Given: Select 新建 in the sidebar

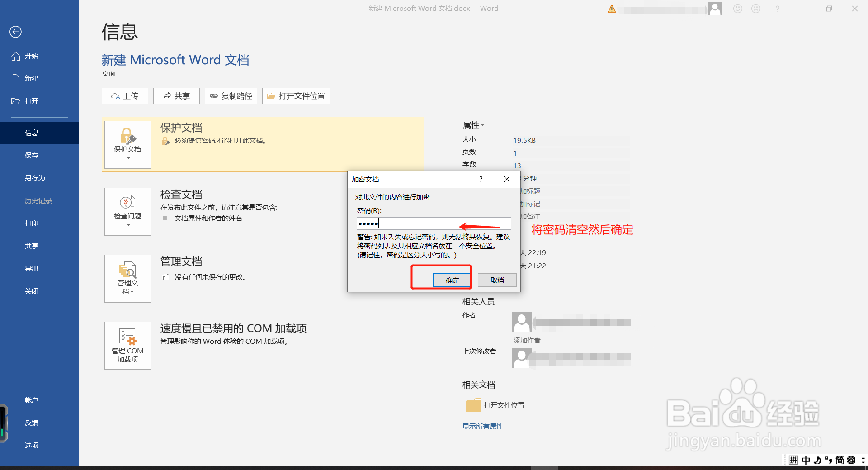Looking at the screenshot, I should pos(39,79).
